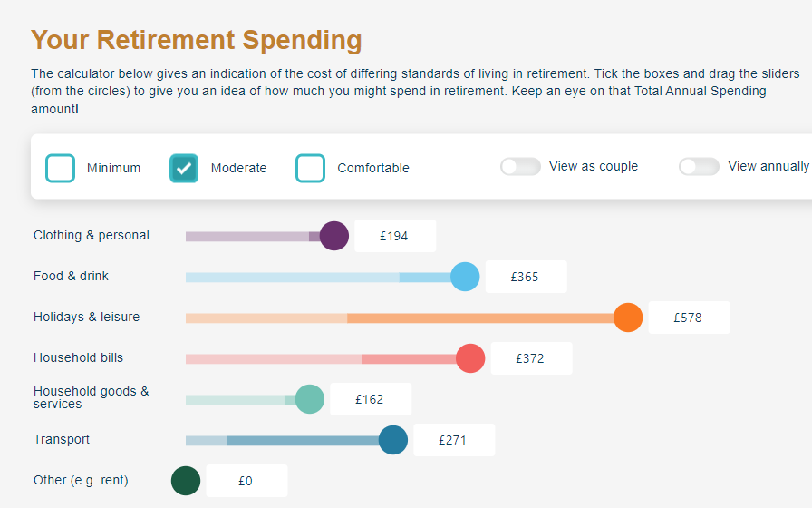Click the light section of Holidays & leisure track

click(266, 317)
